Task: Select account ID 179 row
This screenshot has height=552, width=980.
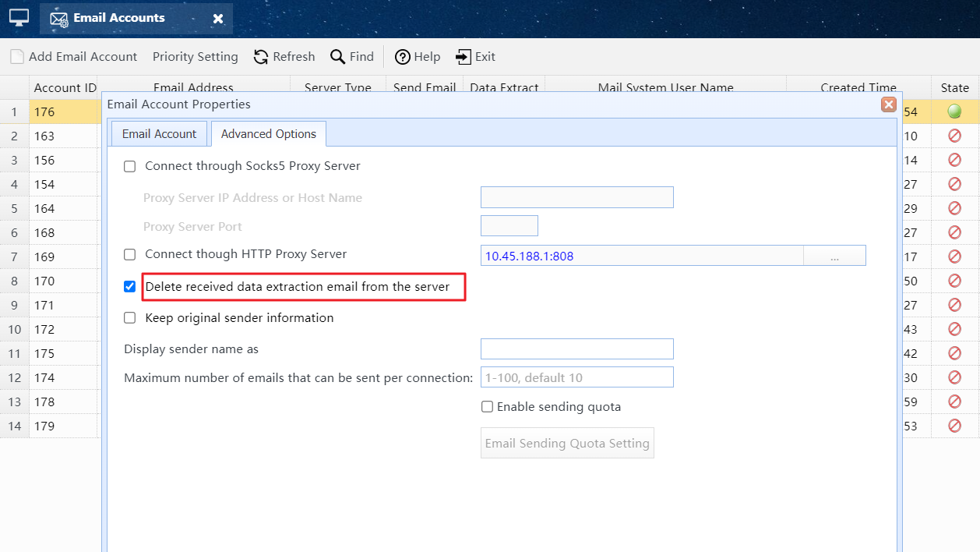Action: coord(65,426)
